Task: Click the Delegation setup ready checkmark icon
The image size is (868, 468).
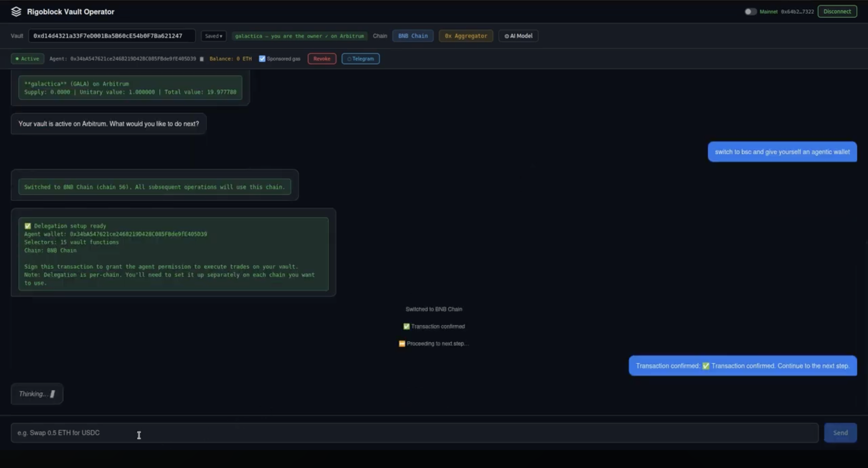Action: pos(28,226)
